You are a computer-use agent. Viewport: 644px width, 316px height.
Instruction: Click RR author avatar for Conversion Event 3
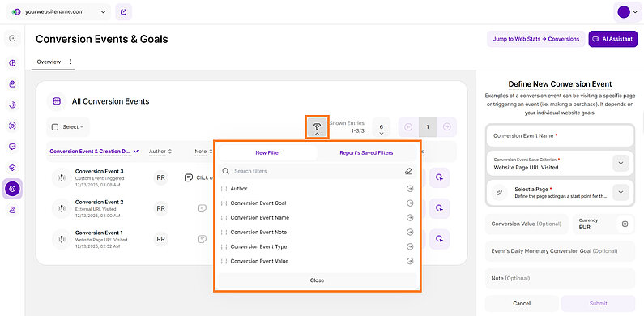coord(160,177)
